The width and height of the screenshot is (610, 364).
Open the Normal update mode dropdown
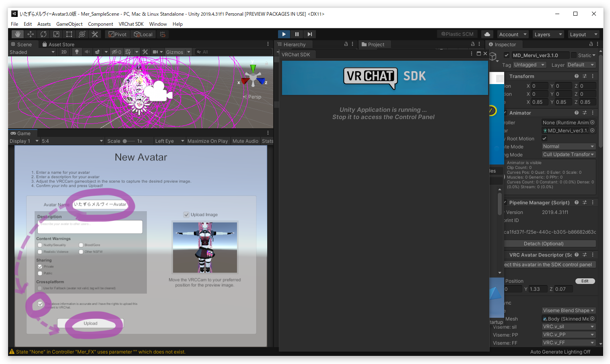pos(568,146)
